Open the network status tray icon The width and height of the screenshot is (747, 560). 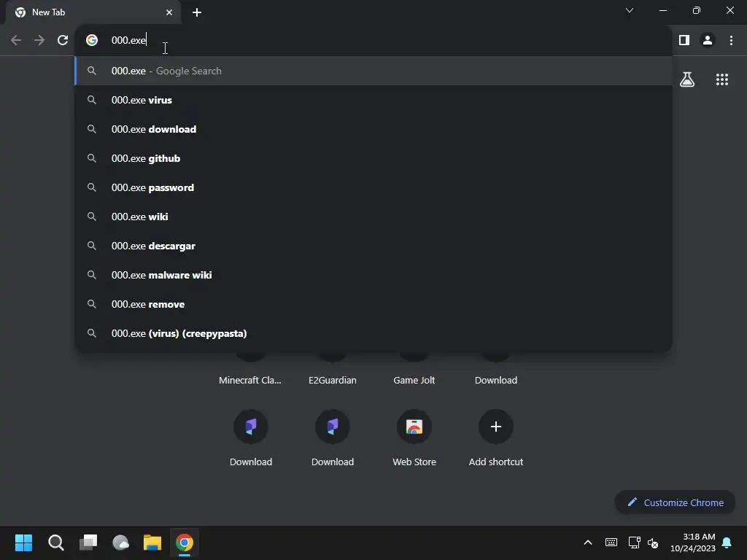(634, 542)
